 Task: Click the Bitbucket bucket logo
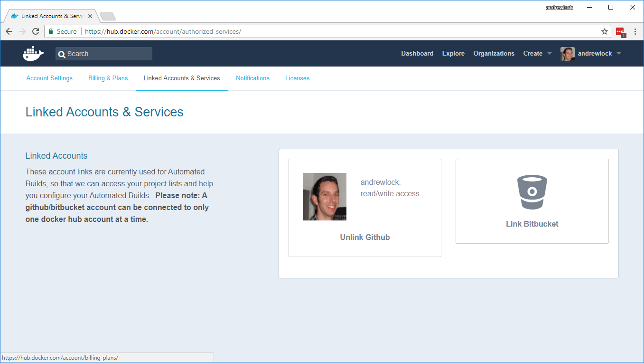pos(532,192)
